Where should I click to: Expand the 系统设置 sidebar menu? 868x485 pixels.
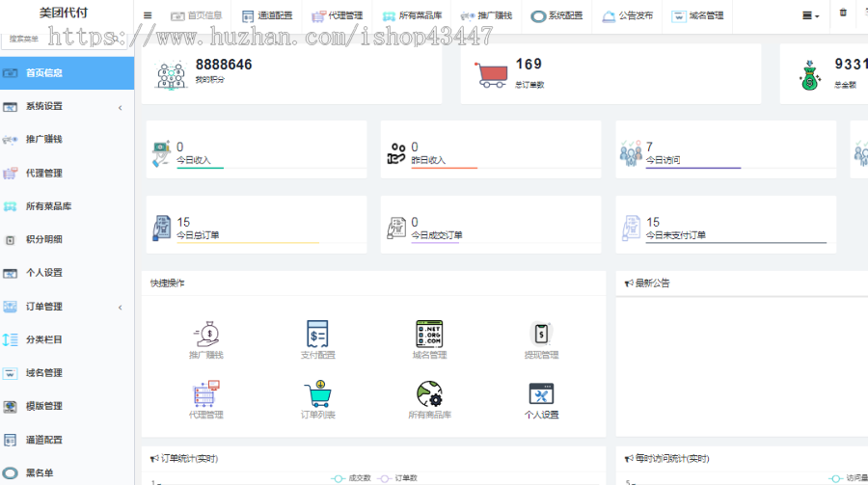tap(67, 106)
